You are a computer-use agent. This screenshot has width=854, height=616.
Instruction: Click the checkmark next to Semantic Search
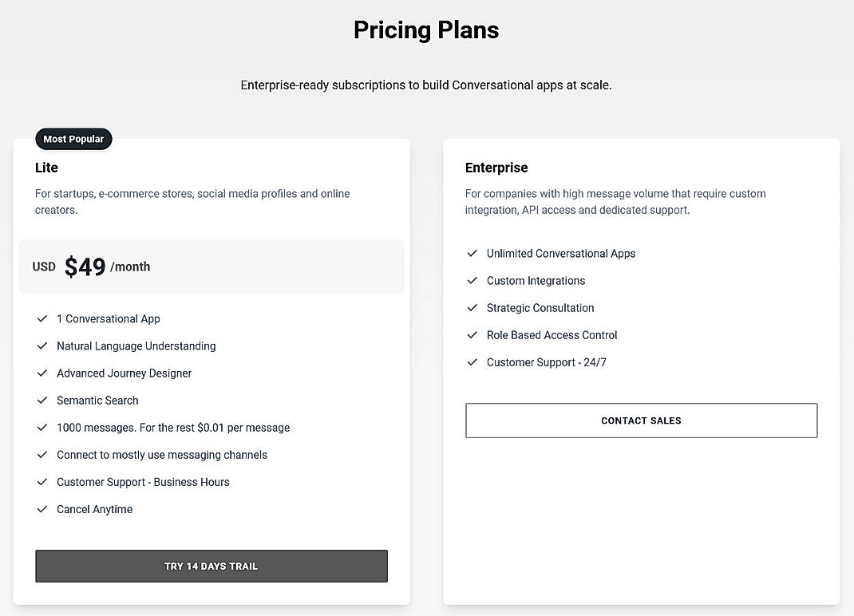pyautogui.click(x=42, y=400)
